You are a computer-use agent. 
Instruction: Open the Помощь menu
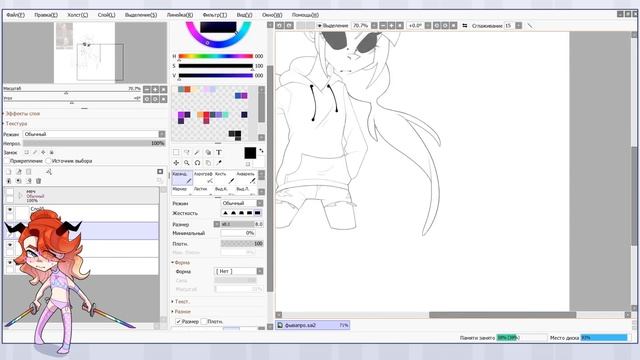pyautogui.click(x=305, y=15)
